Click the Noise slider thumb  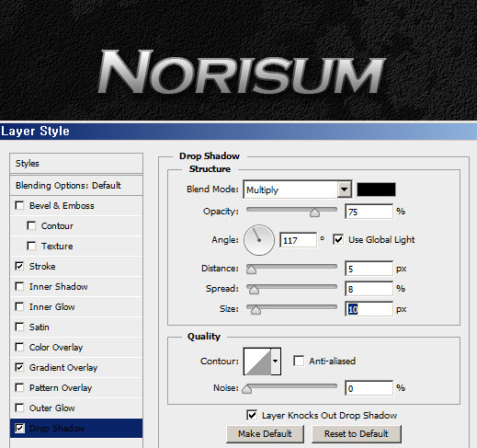[x=246, y=389]
